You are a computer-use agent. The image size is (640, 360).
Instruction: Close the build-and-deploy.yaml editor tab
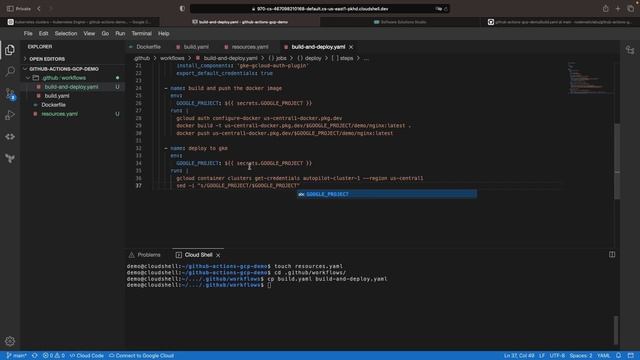(351, 47)
